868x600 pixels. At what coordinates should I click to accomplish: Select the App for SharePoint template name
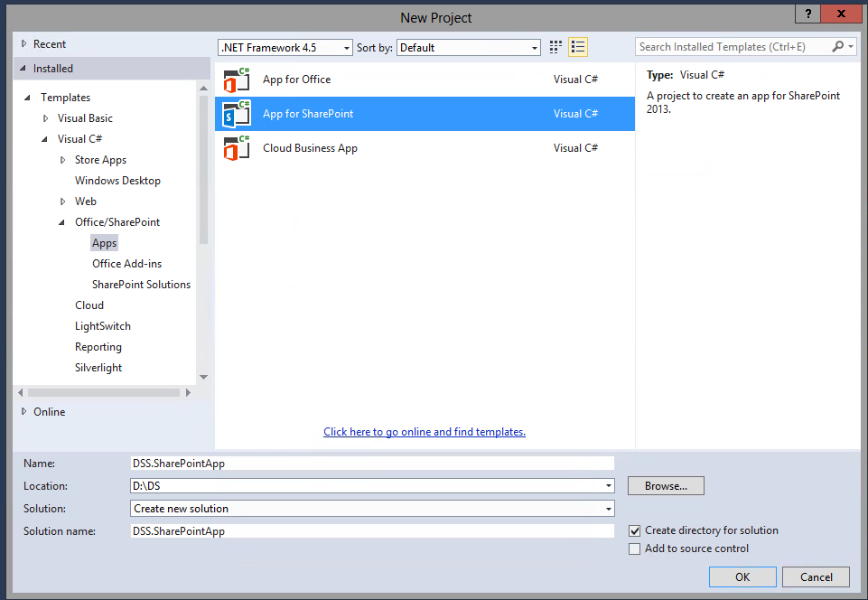coord(308,114)
